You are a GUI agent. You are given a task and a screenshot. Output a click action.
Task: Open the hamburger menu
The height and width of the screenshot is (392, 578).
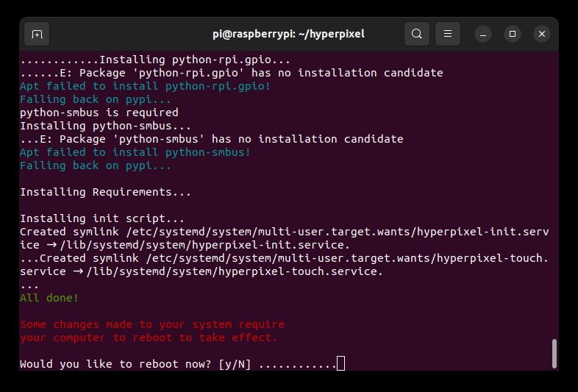[448, 34]
